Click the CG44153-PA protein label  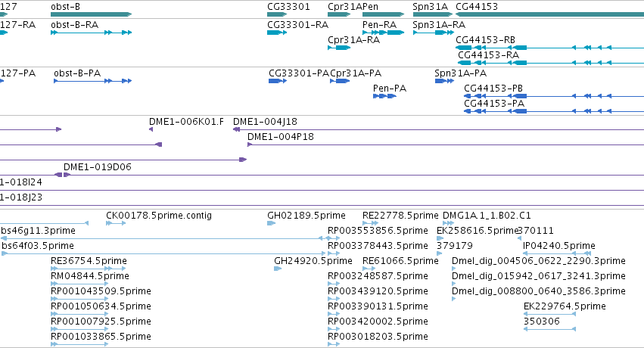pos(494,104)
